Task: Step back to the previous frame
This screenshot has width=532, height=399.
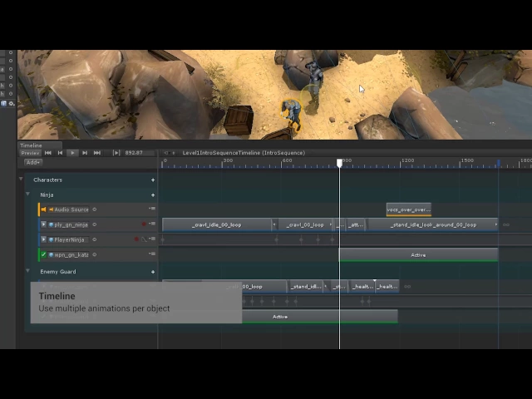Action: click(60, 153)
